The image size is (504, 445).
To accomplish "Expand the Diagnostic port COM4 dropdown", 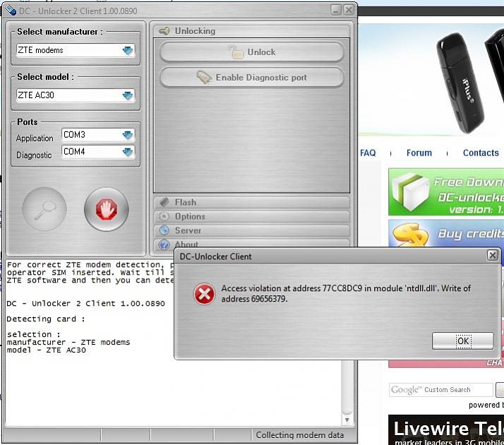I will (x=127, y=152).
